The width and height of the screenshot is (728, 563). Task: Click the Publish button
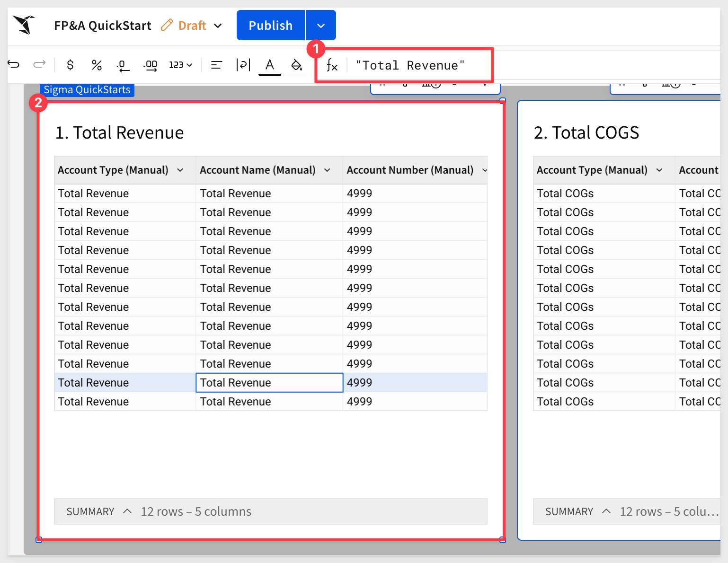click(271, 25)
